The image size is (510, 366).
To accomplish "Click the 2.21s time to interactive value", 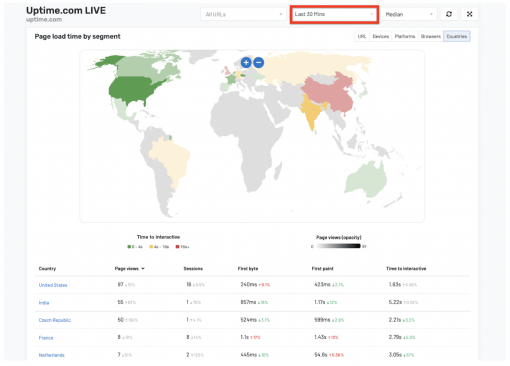I will point(395,320).
